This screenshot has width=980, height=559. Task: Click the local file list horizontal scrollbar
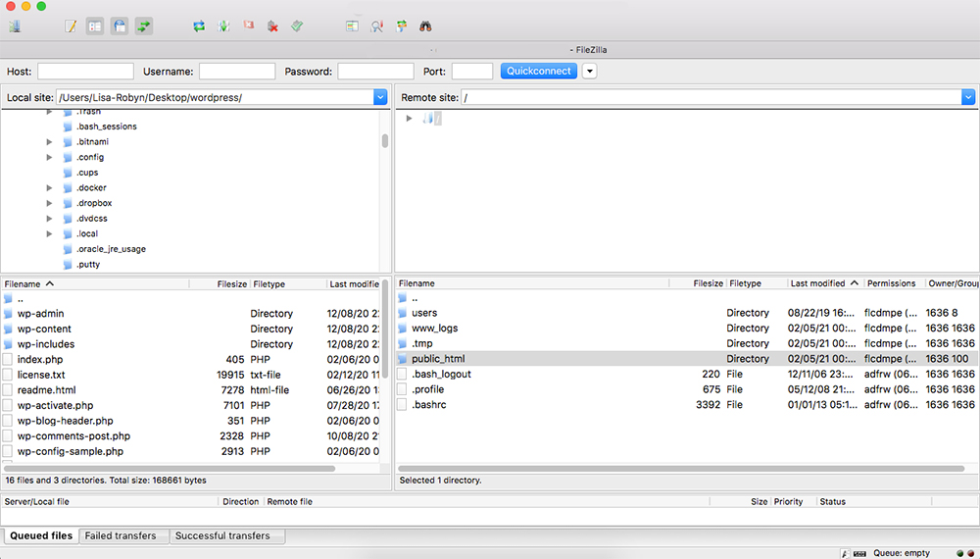click(x=170, y=469)
